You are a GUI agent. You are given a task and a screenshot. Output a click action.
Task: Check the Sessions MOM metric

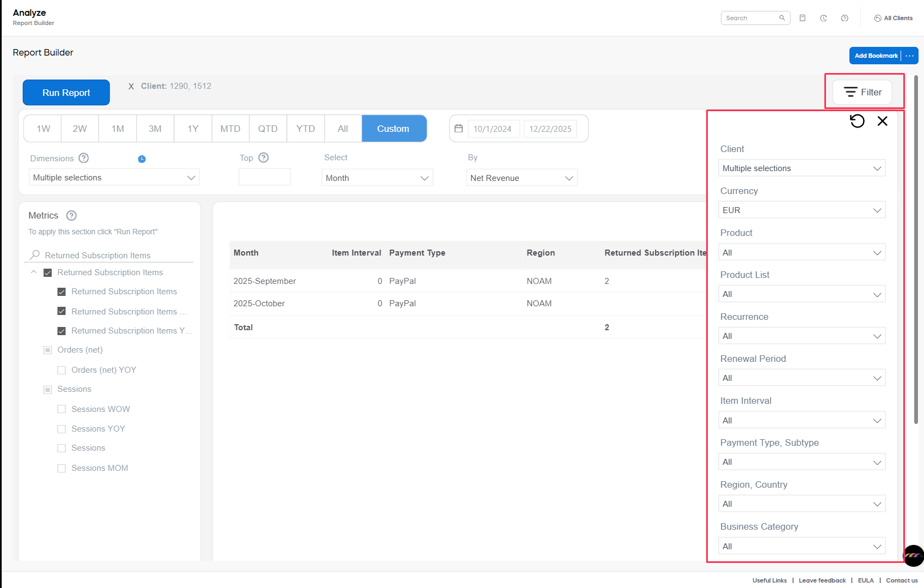pos(62,468)
